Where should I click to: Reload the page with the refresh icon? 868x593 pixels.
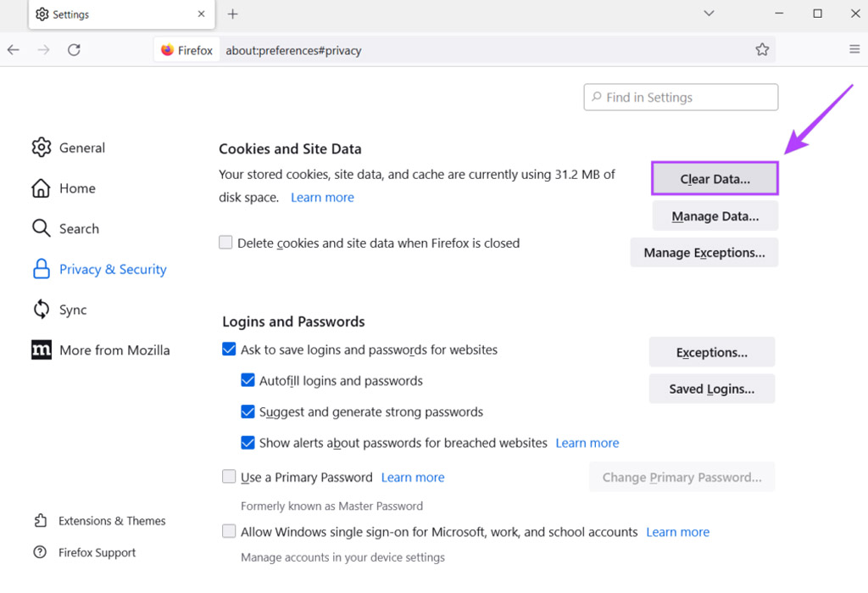click(74, 50)
